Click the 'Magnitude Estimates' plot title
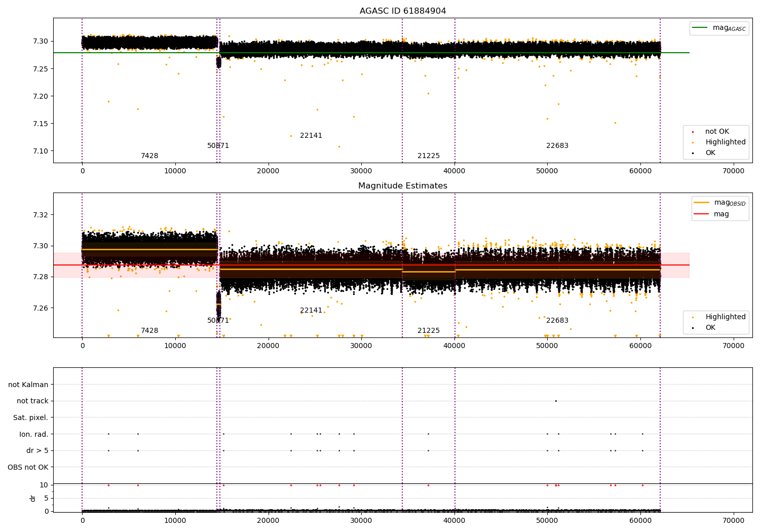The width and height of the screenshot is (760, 532). (x=403, y=186)
